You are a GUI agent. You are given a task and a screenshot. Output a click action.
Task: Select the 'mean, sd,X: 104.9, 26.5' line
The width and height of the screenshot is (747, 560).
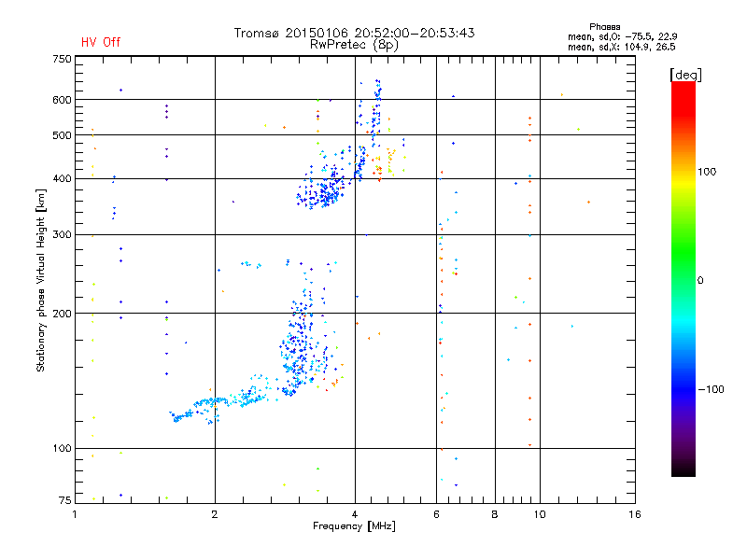pos(621,47)
